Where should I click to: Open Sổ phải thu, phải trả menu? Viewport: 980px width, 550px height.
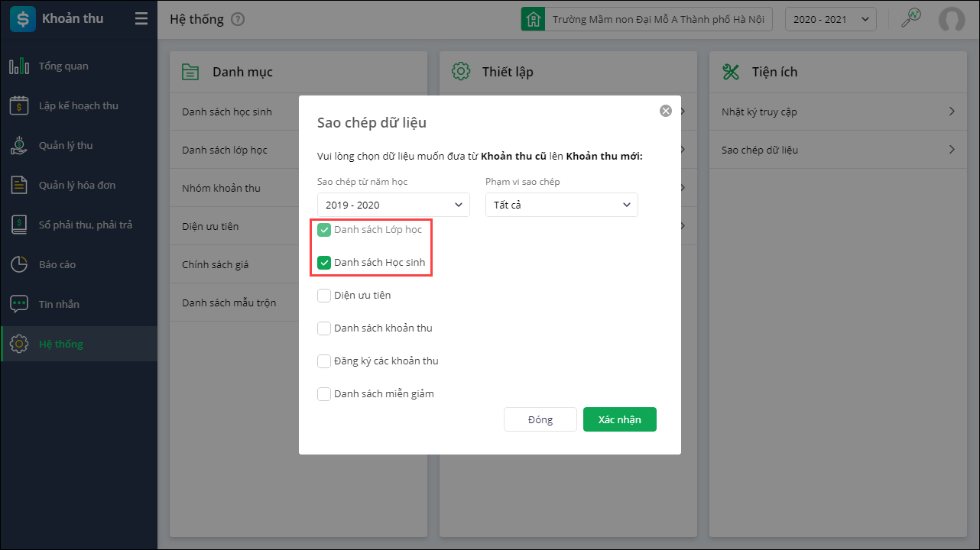(x=85, y=225)
